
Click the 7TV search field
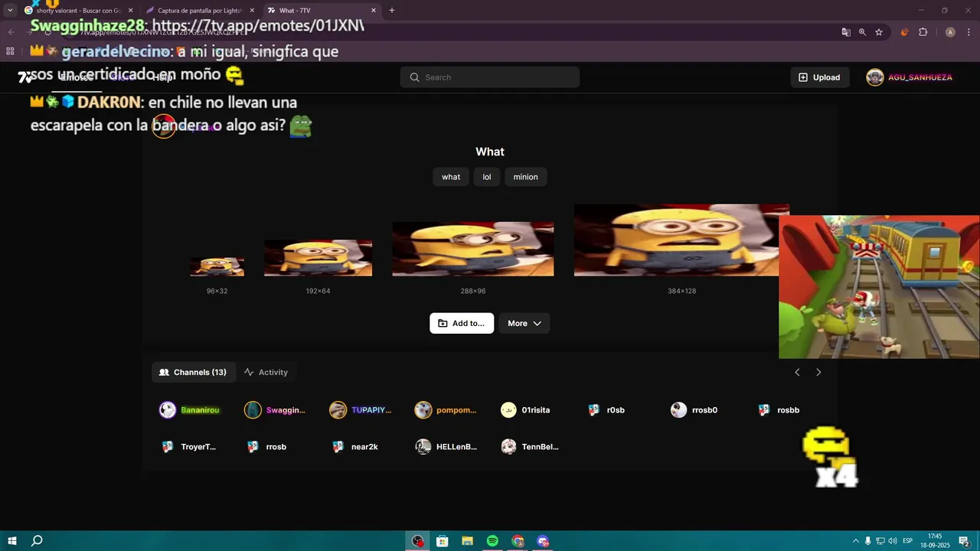[x=490, y=77]
